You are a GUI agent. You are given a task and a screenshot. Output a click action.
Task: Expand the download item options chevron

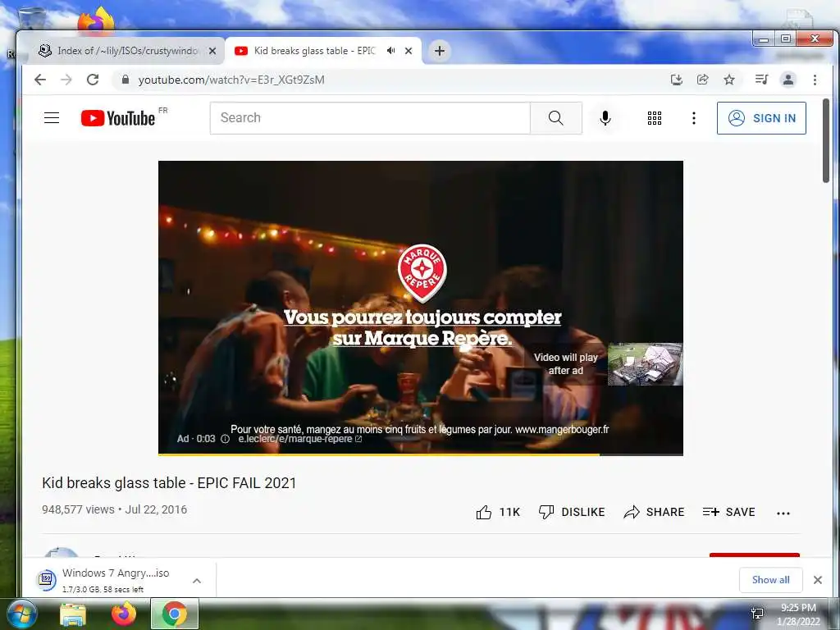(x=197, y=580)
